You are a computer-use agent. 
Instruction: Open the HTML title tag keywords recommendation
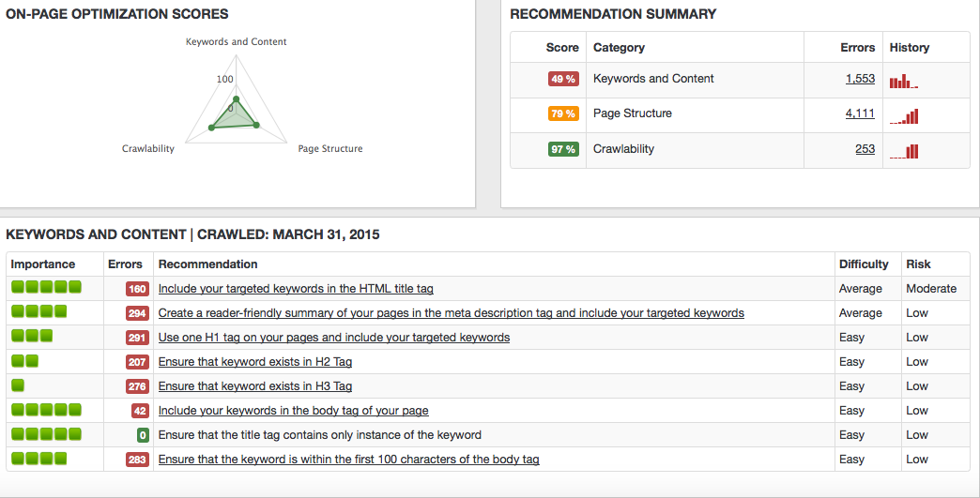296,289
